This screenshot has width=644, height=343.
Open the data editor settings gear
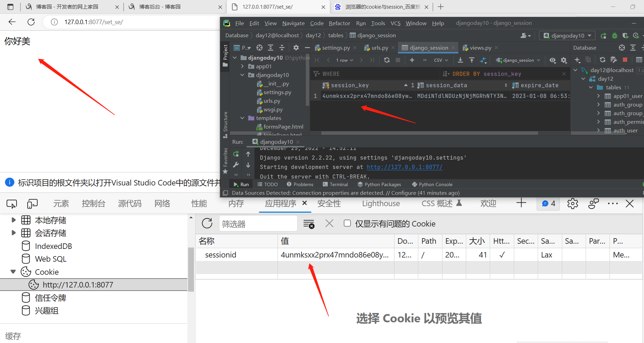(x=564, y=60)
